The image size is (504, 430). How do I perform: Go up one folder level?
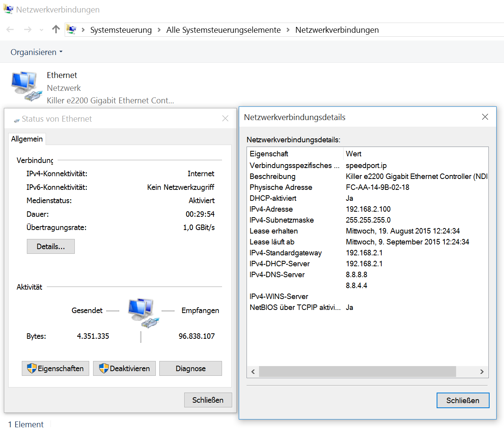click(56, 29)
